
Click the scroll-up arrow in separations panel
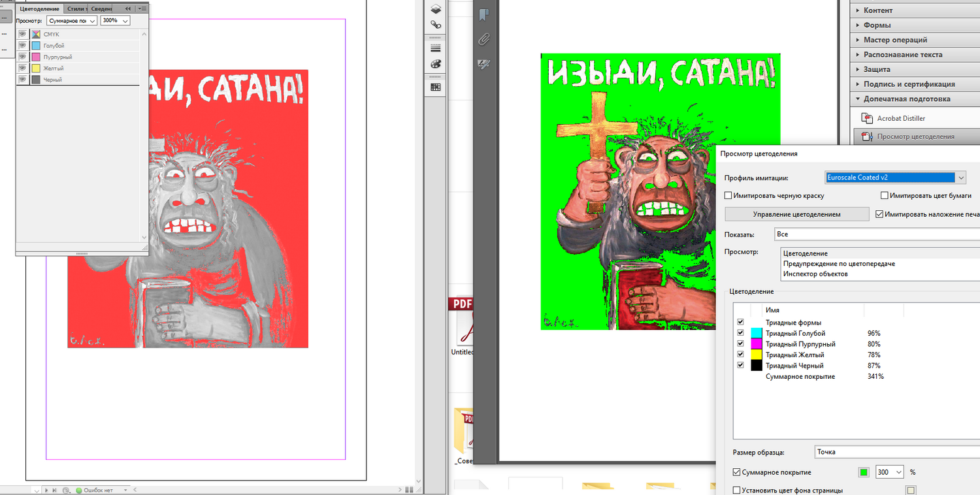[x=144, y=33]
